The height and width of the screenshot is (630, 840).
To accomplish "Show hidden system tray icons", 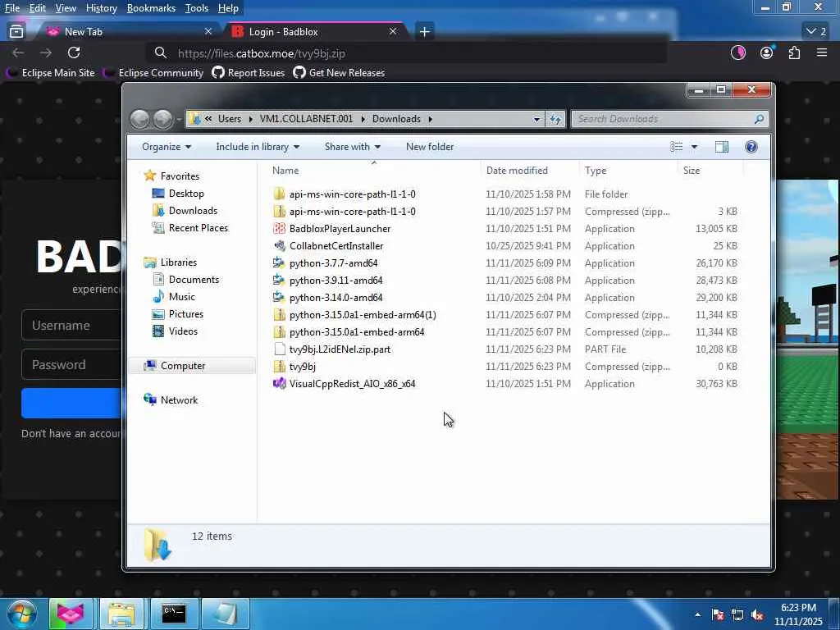I will click(x=697, y=614).
